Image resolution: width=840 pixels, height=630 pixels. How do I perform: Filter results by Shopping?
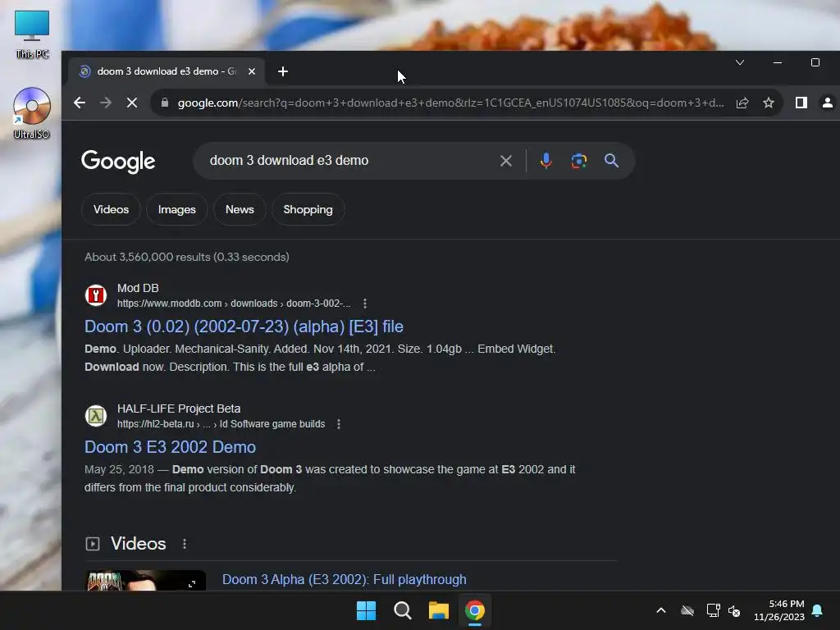(308, 209)
